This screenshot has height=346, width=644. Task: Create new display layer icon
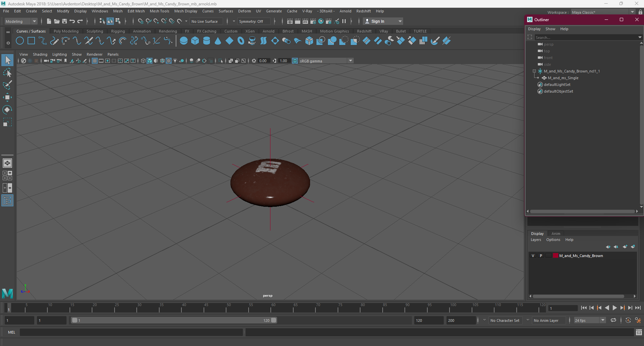[x=625, y=247]
